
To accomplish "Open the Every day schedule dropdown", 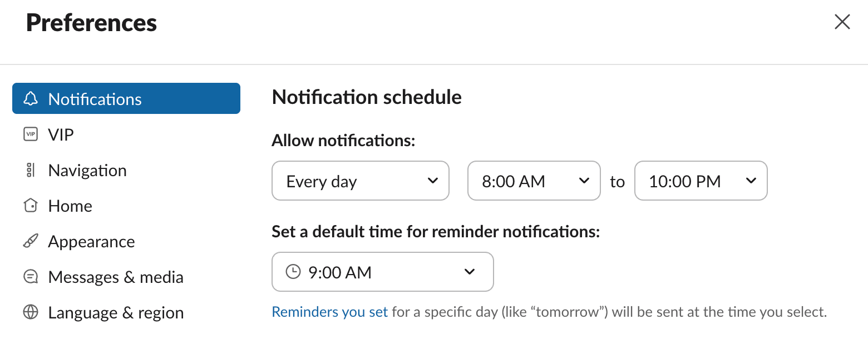I will pyautogui.click(x=360, y=181).
